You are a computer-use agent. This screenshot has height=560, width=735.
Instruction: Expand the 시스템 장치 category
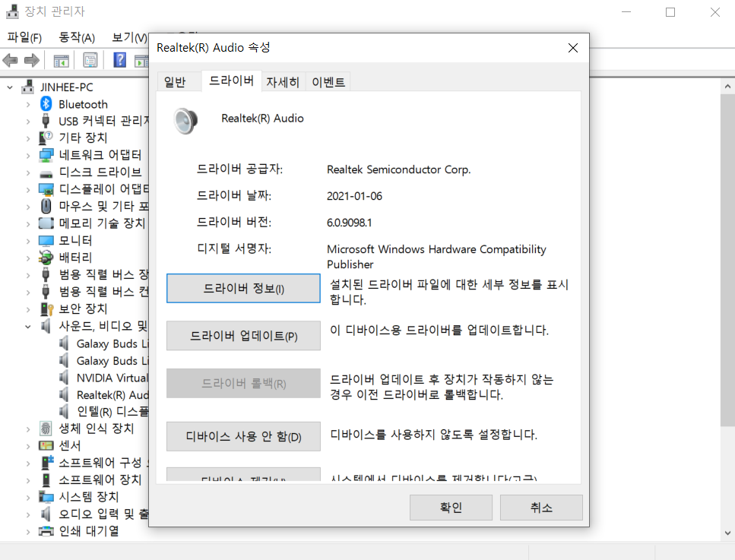click(x=27, y=497)
